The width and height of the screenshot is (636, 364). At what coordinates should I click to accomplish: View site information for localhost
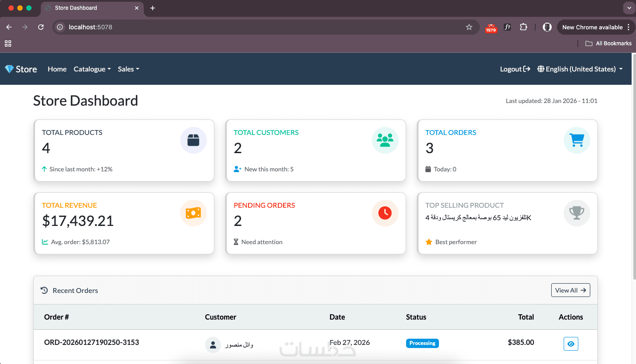(59, 27)
